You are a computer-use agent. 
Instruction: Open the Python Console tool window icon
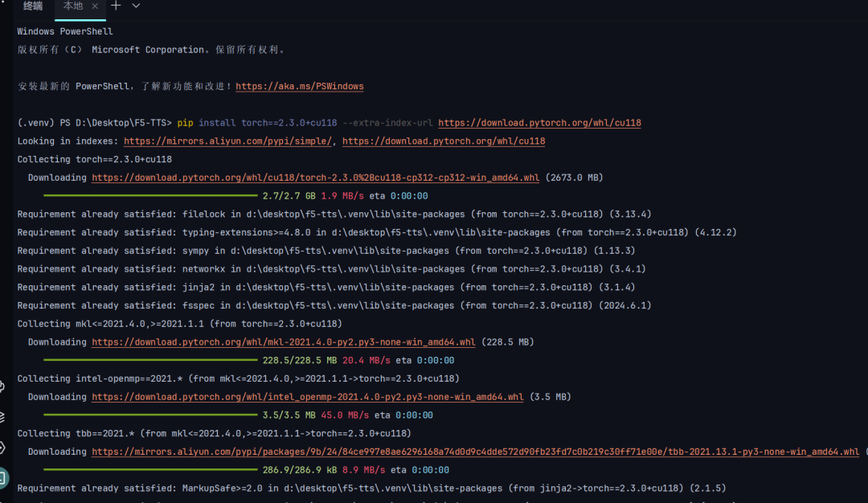coord(2,386)
